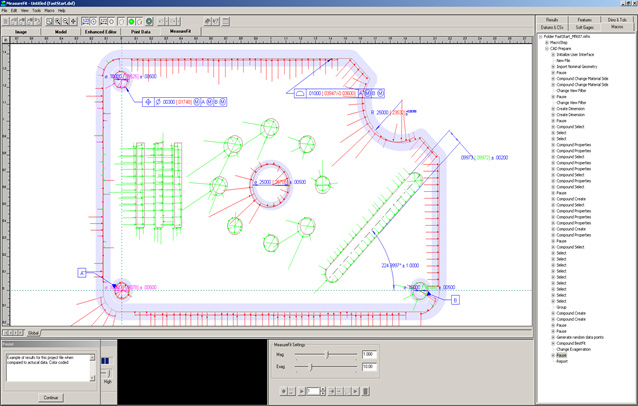
Task: Open the Dims & Tols tab
Action: 617,20
